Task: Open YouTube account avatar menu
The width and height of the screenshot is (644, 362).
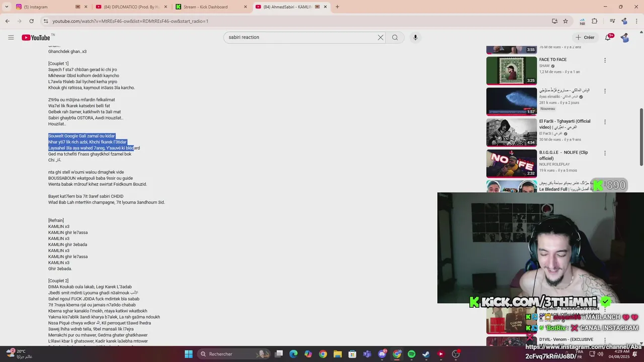Action: pos(625,37)
